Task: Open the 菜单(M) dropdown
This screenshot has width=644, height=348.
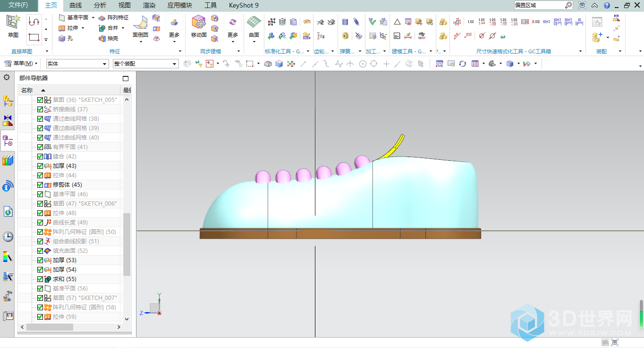Action: (x=21, y=64)
